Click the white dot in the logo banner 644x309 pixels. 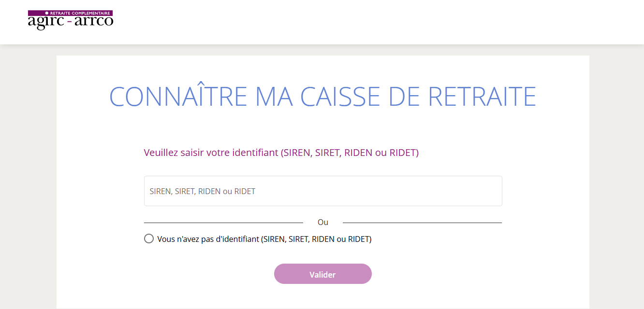[47, 13]
